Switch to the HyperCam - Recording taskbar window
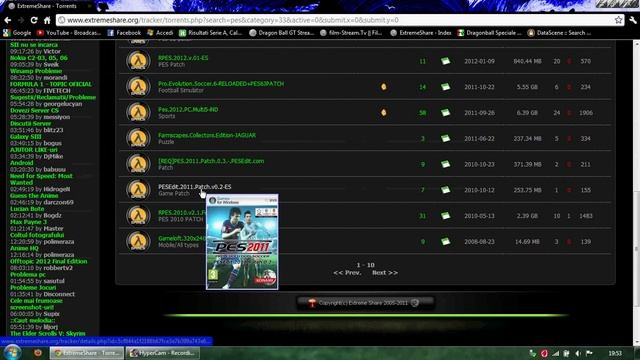 pyautogui.click(x=162, y=353)
